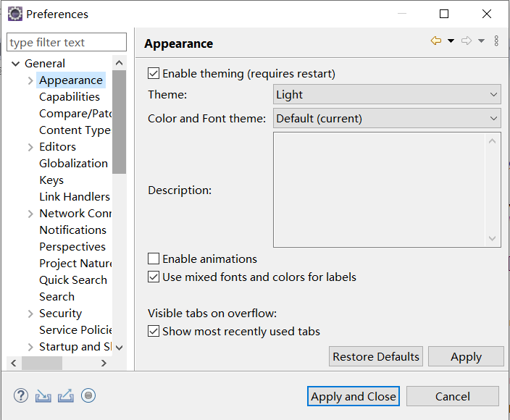The height and width of the screenshot is (420, 510).
Task: Collapse the General tree node
Action: tap(16, 64)
